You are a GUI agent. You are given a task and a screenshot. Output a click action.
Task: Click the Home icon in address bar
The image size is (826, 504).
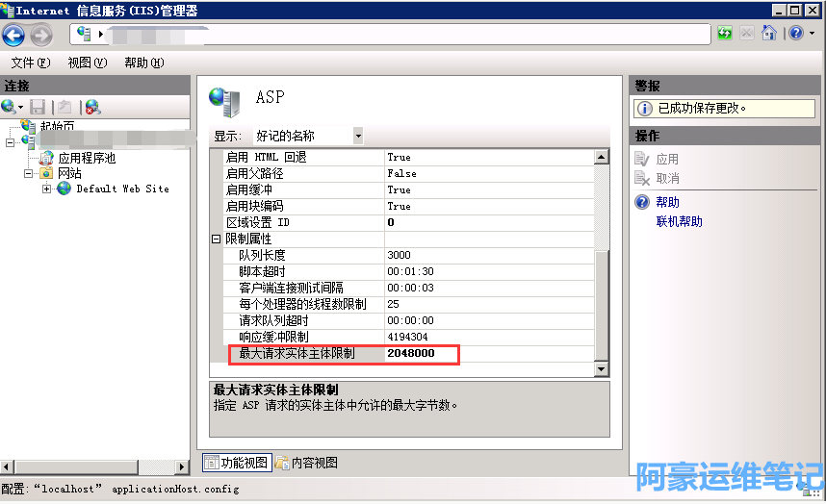coord(767,34)
